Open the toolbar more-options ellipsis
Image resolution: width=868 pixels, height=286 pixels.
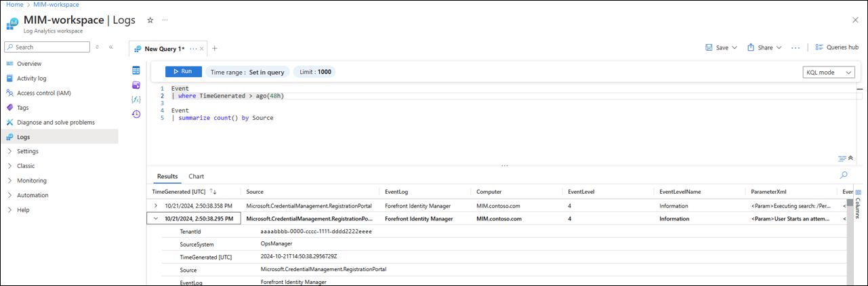795,48
